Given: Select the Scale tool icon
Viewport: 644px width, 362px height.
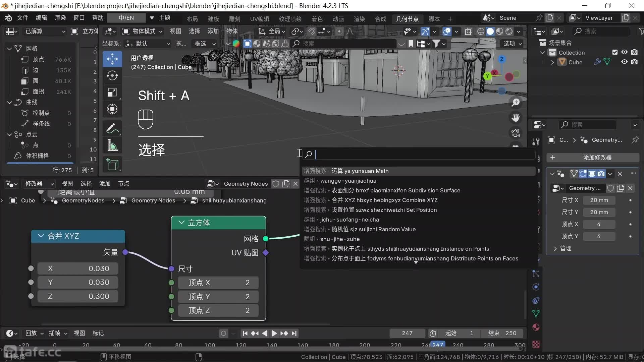Looking at the screenshot, I should click(x=112, y=92).
